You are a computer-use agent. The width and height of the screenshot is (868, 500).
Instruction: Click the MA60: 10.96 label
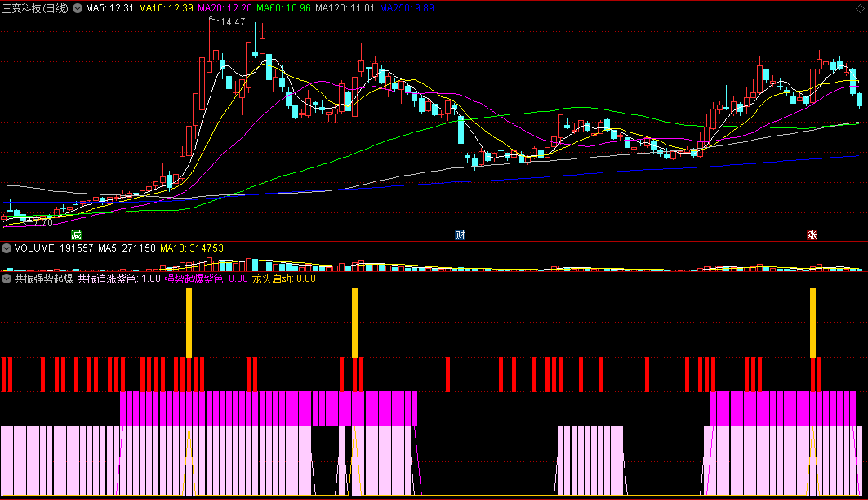click(x=283, y=8)
